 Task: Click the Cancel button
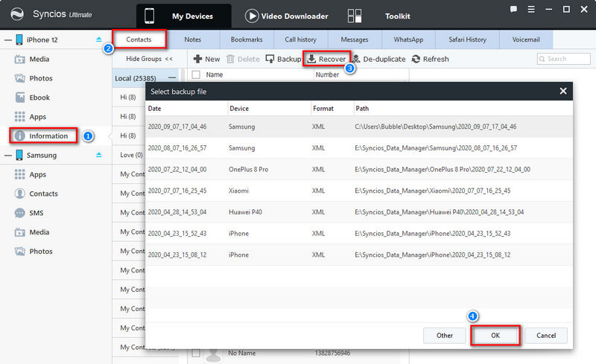tap(546, 336)
